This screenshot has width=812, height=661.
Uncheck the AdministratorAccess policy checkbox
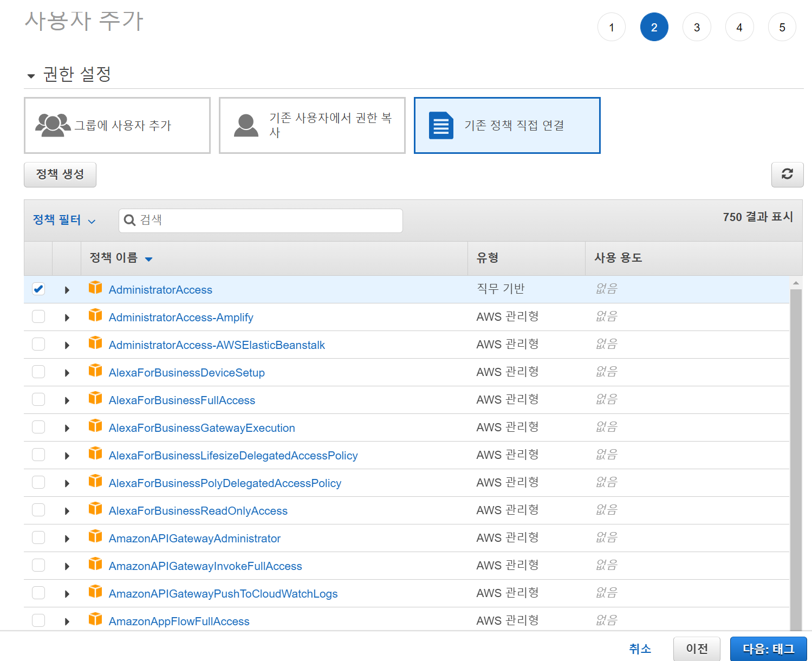(x=38, y=289)
